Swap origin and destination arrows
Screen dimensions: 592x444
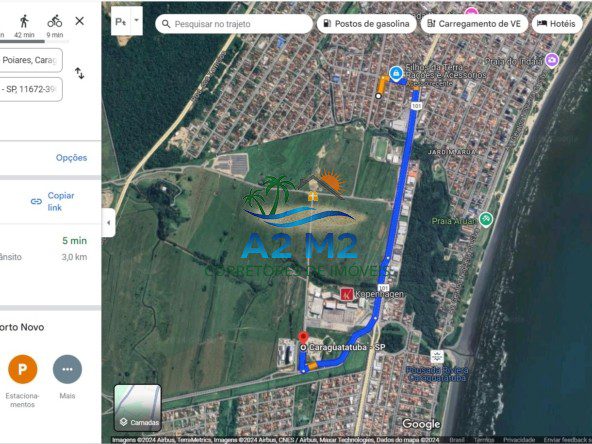[x=79, y=73]
